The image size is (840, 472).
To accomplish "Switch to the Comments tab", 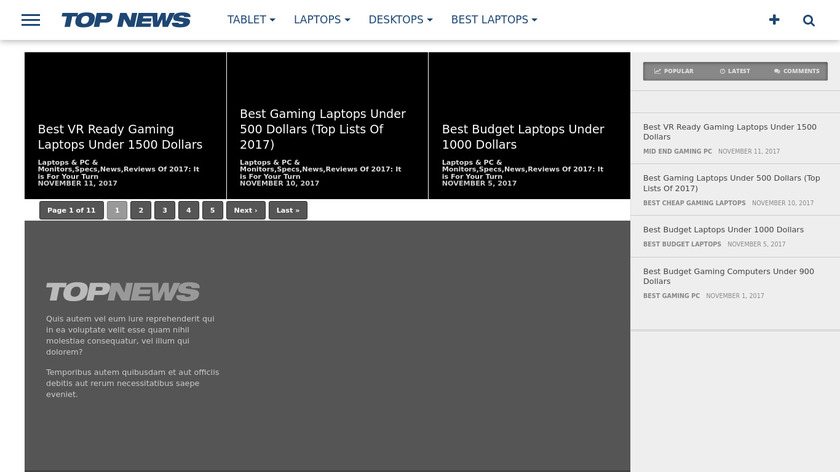I will point(796,71).
